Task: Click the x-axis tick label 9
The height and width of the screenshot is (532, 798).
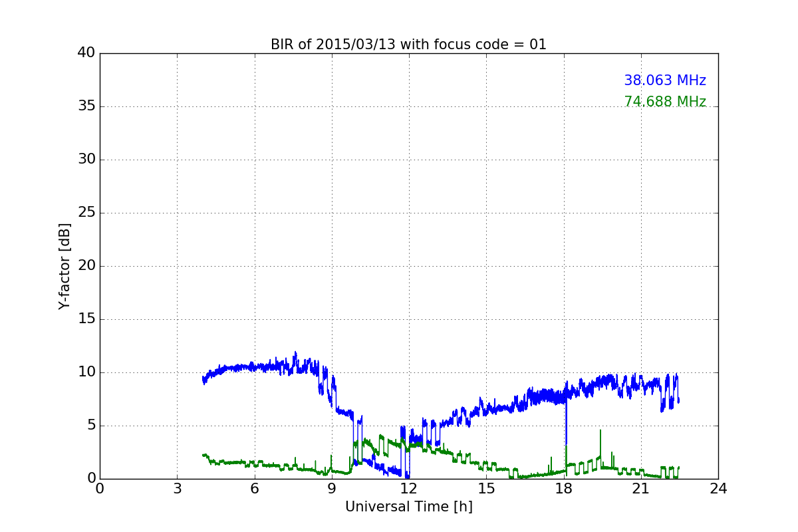Action: coord(332,488)
